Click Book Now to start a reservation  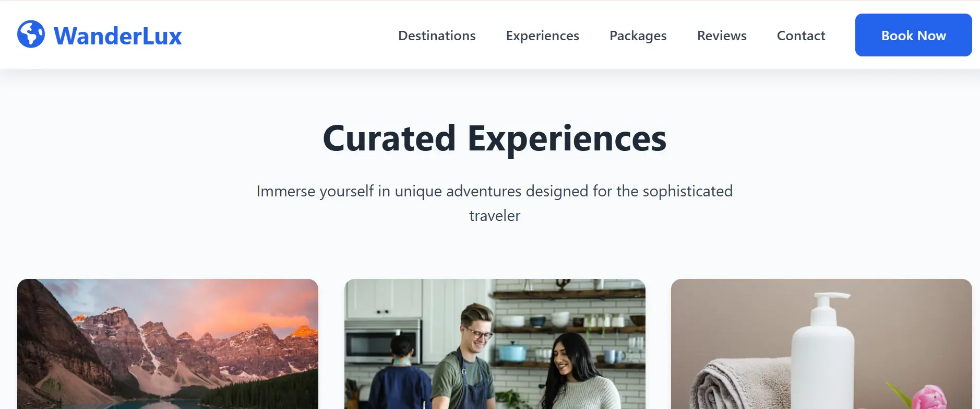(913, 35)
